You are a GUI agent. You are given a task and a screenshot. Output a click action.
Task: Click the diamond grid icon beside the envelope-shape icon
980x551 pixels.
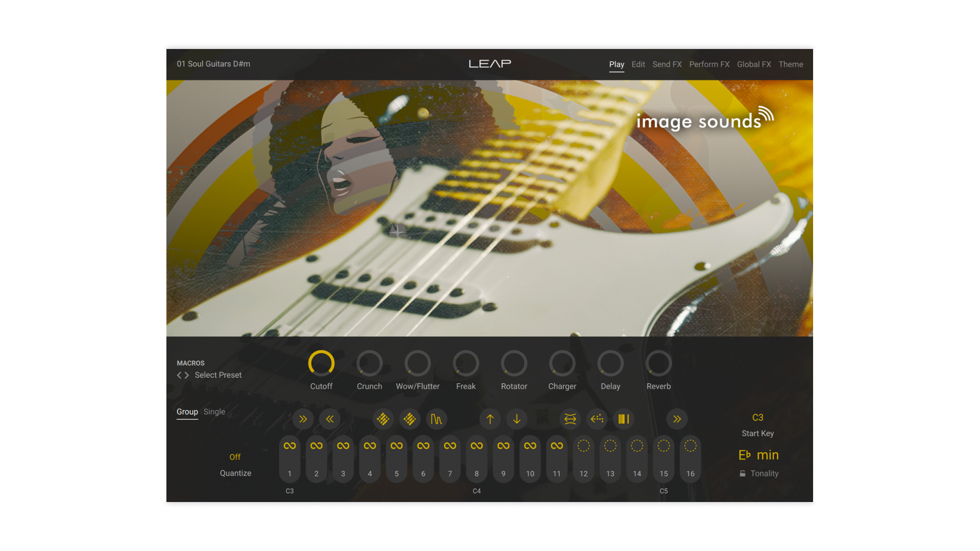pyautogui.click(x=409, y=419)
